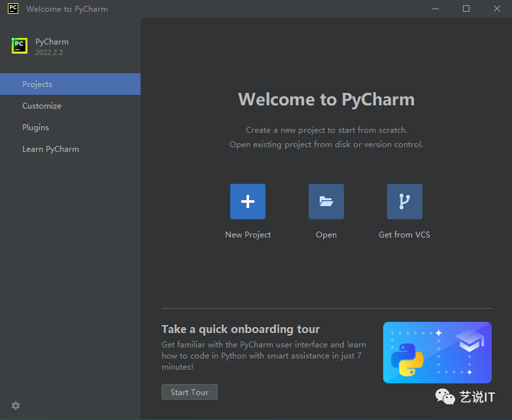Click the PyCharm 2022.2.2 version text

[x=49, y=52]
